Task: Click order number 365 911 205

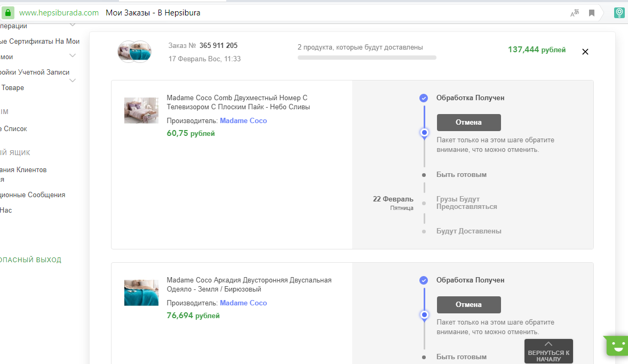Action: [x=218, y=46]
